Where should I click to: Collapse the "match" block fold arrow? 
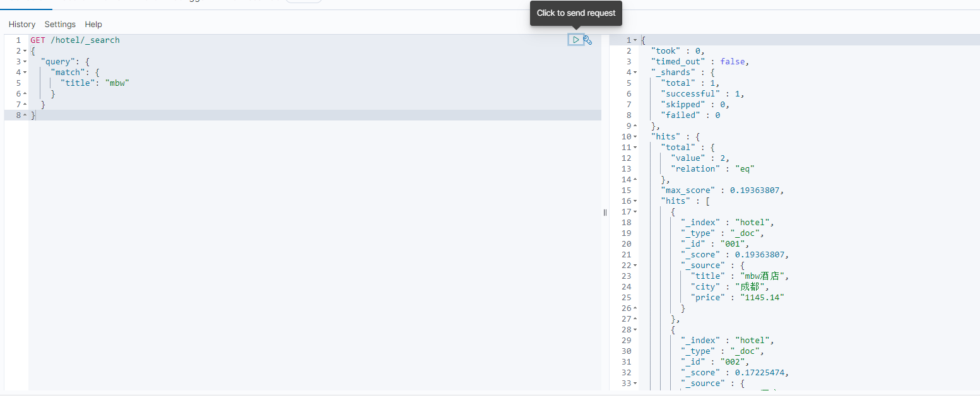(x=25, y=73)
